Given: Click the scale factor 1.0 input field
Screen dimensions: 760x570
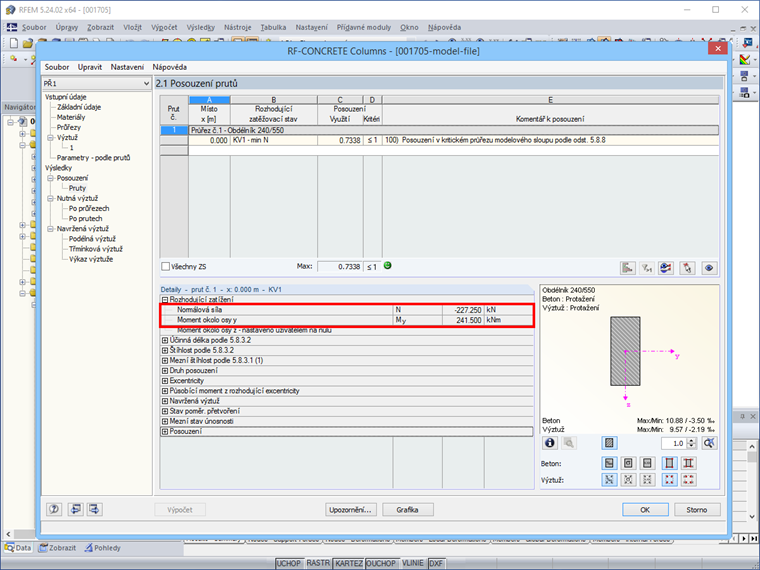Looking at the screenshot, I should 674,443.
